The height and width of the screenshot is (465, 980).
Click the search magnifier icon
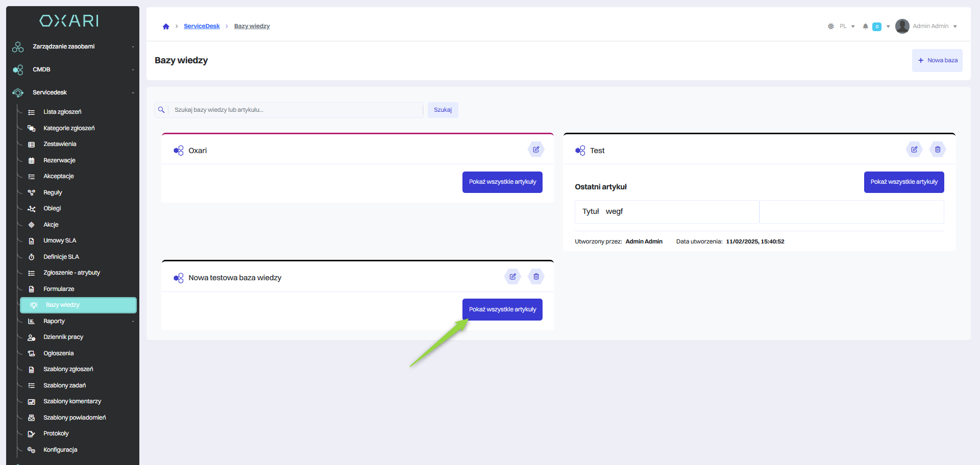pos(161,110)
